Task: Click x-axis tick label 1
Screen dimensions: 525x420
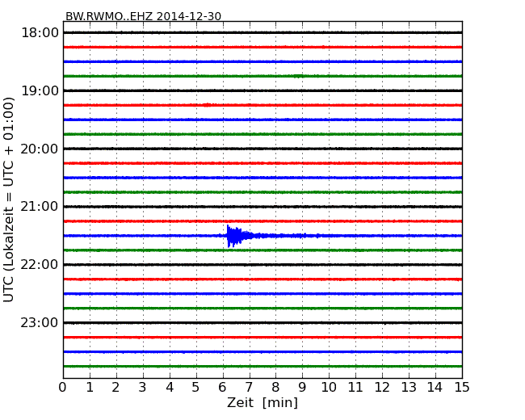Action: click(x=90, y=387)
